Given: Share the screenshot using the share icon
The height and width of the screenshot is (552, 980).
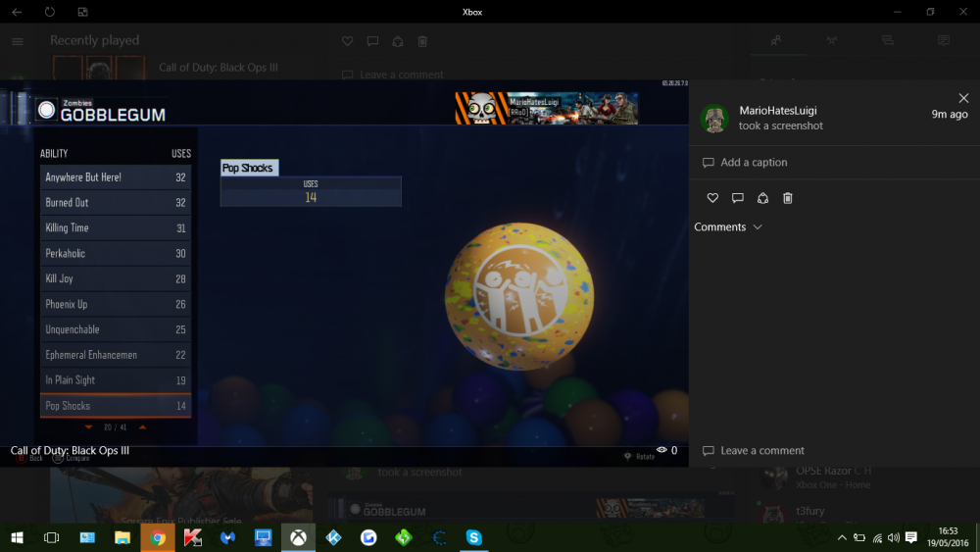Looking at the screenshot, I should (762, 198).
